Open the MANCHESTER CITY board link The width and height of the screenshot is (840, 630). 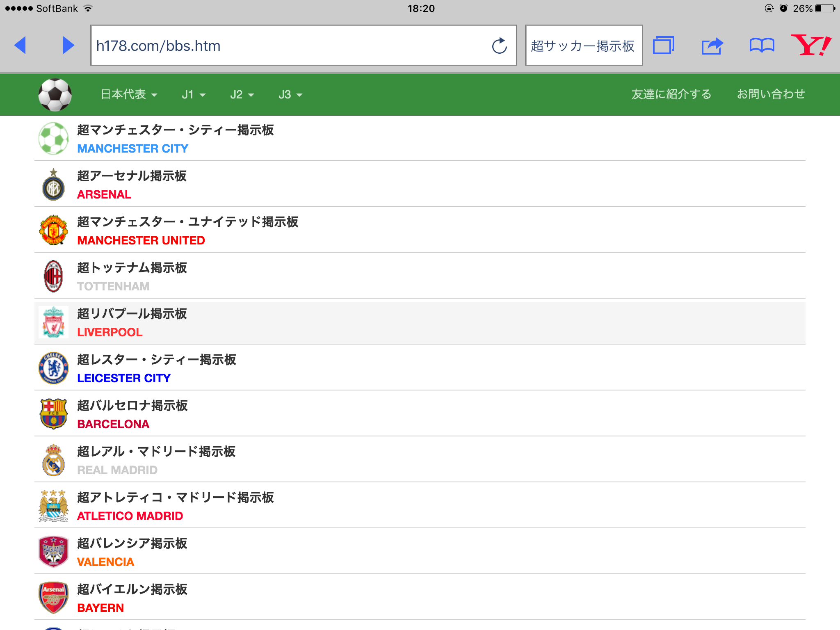pos(132,148)
